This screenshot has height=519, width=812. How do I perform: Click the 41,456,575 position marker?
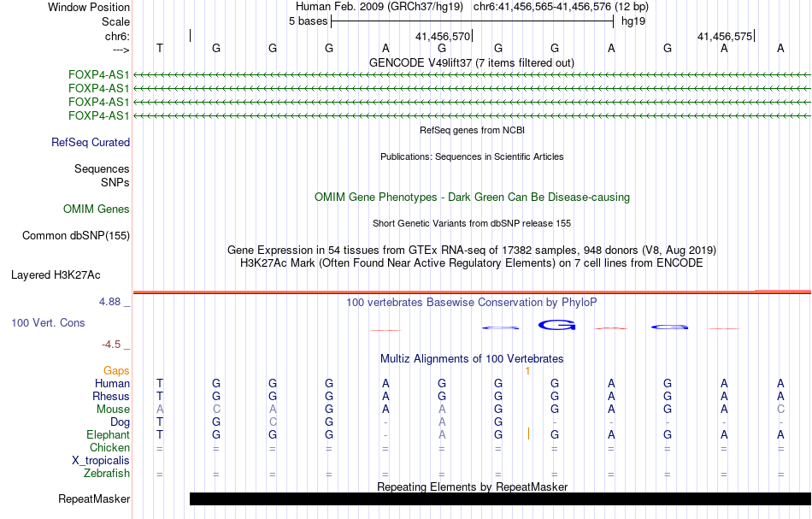725,36
